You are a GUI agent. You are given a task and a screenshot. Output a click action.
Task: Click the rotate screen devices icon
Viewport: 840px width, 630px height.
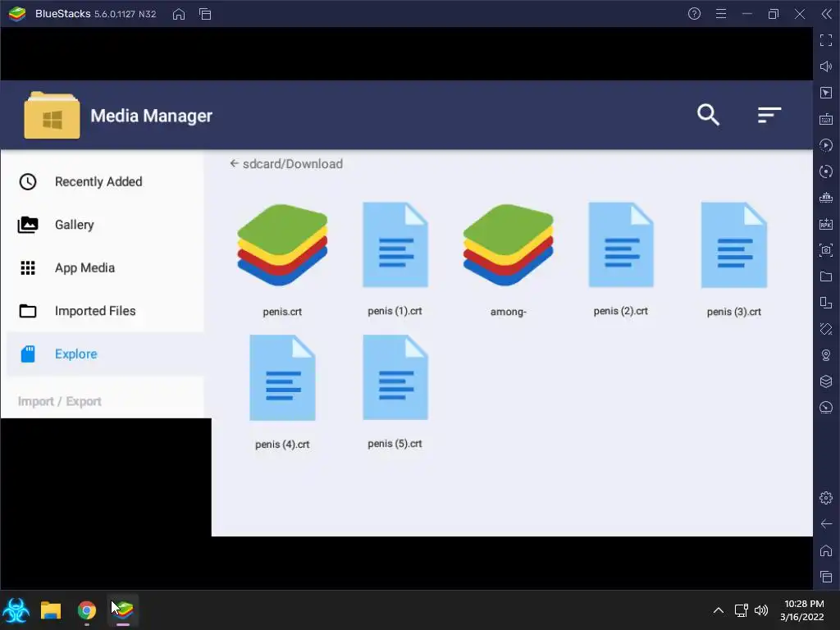(x=826, y=303)
